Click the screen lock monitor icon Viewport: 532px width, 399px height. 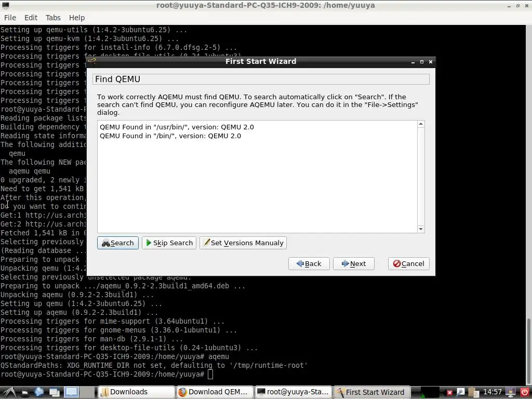511,392
